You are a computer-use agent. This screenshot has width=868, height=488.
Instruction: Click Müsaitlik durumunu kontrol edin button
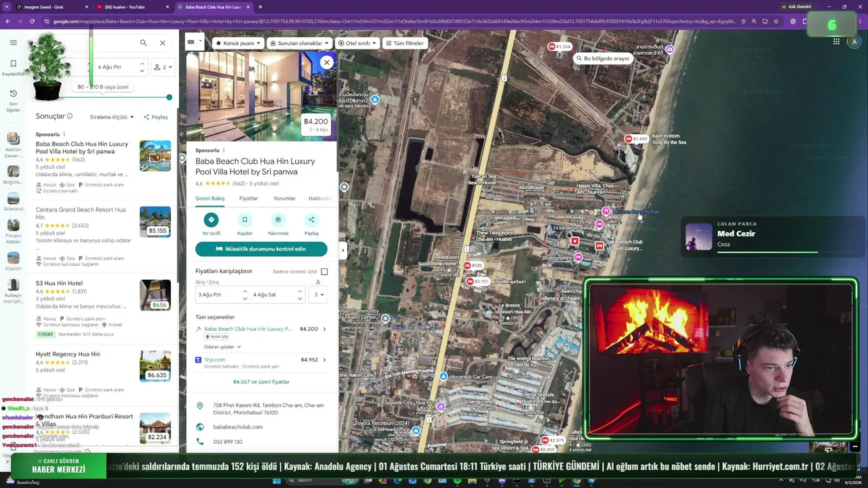(x=261, y=249)
